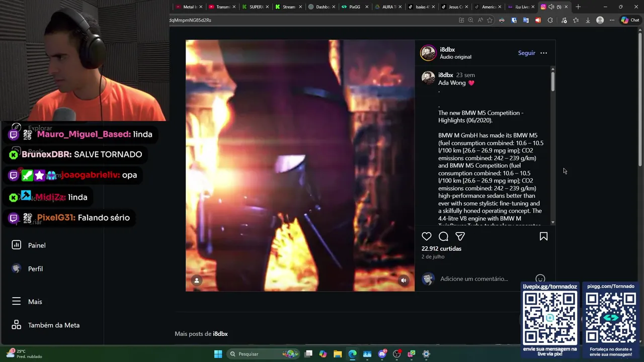Viewport: 644px width, 362px height.
Task: Save the post with the bookmark icon
Action: point(543,236)
